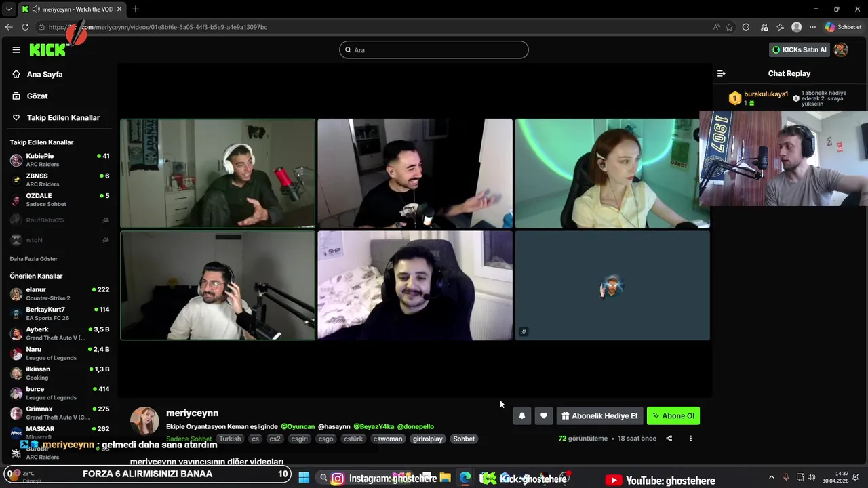
Task: Select the cs2 tag
Action: tap(275, 439)
